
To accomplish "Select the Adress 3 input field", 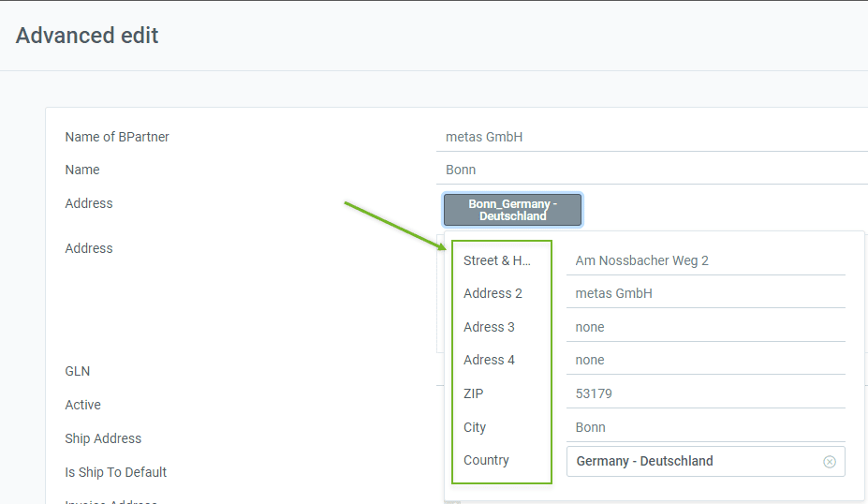I will click(x=705, y=327).
